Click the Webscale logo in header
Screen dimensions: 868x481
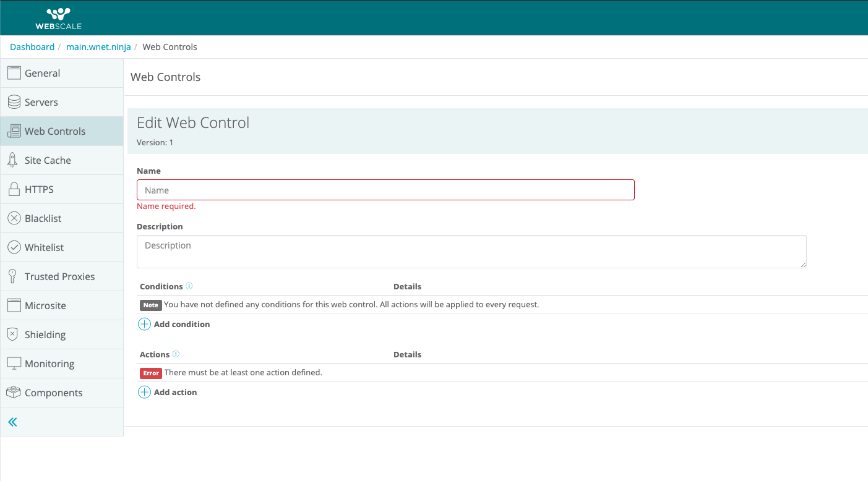coord(59,18)
